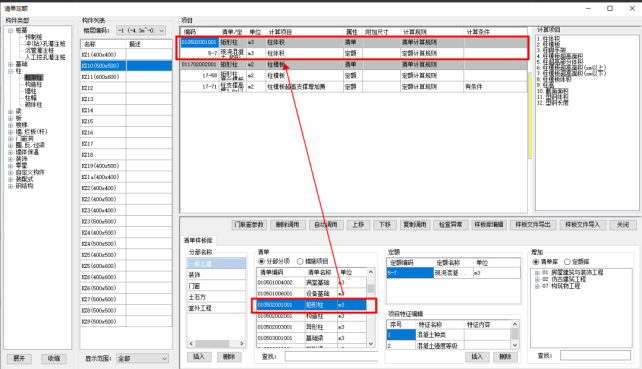Click 分部名称 horizontal scrollbar right arrow
This screenshot has height=369, width=642.
242,344
